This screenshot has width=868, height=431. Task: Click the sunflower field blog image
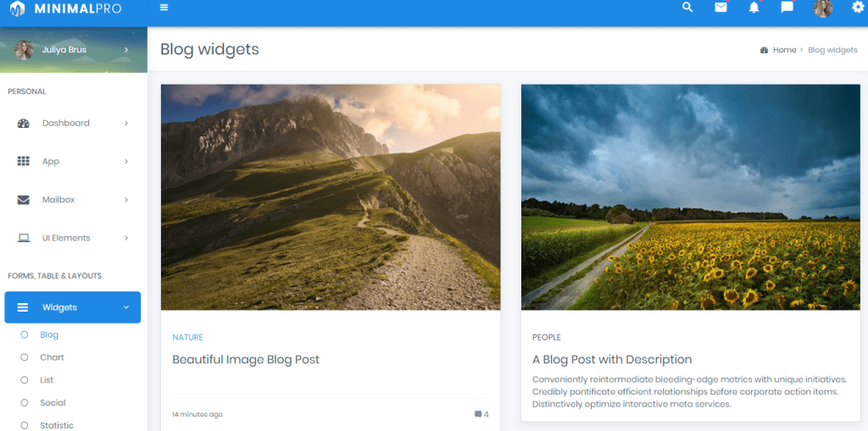(691, 197)
